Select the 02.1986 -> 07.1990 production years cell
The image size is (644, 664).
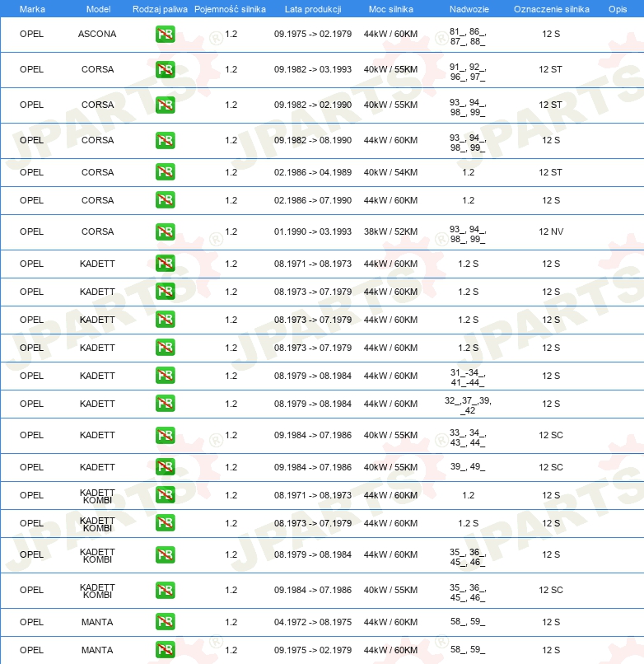312,200
